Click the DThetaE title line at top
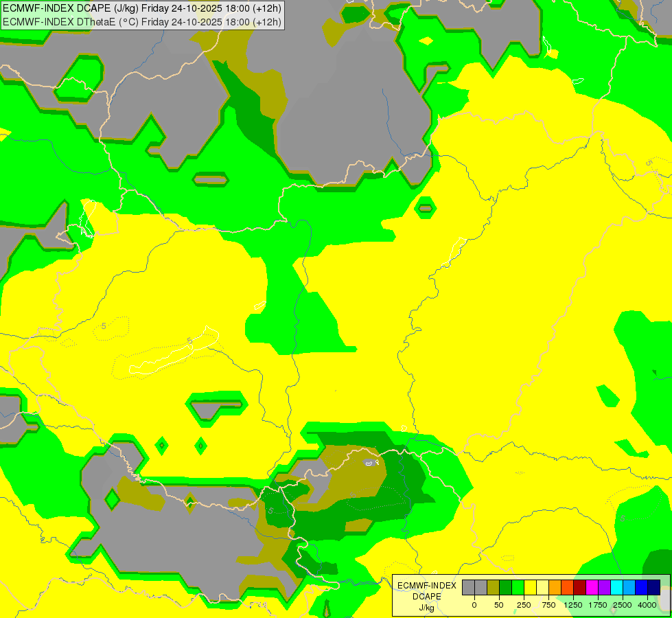672x618 pixels. coord(142,22)
